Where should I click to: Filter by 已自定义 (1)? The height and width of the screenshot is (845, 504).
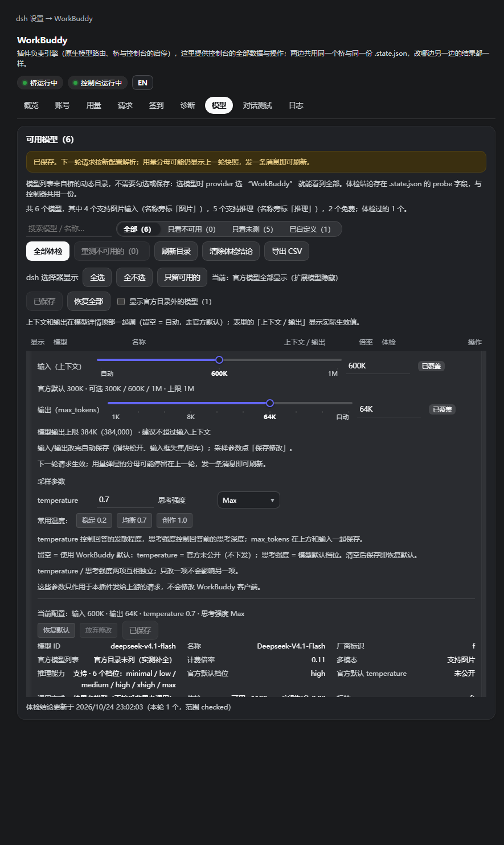click(x=310, y=229)
